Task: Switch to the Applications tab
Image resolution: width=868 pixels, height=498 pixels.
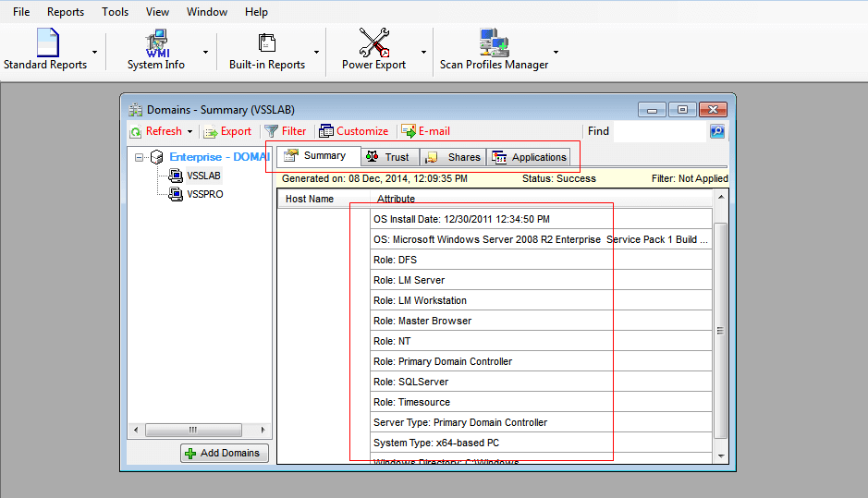Action: 530,157
